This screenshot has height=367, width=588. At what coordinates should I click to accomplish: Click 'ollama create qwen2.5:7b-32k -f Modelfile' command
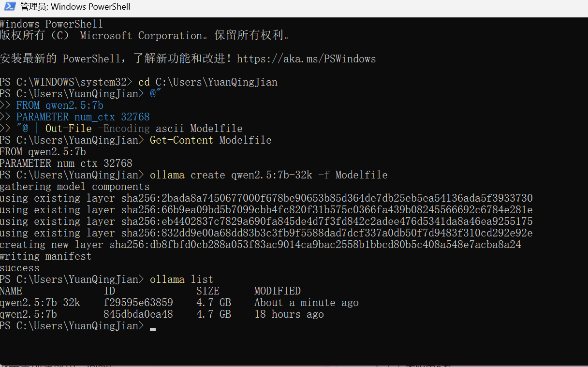click(x=269, y=175)
